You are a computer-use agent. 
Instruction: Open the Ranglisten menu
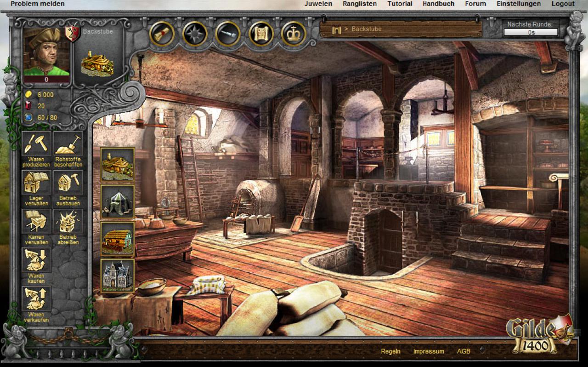pos(360,4)
